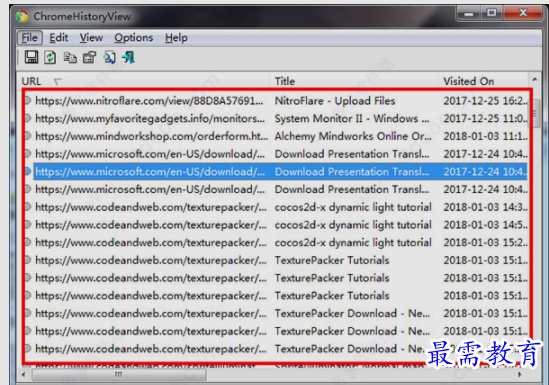Click the '2018-01-03 11:1..' visited date cell
The height and width of the screenshot is (385, 549).
tap(485, 136)
